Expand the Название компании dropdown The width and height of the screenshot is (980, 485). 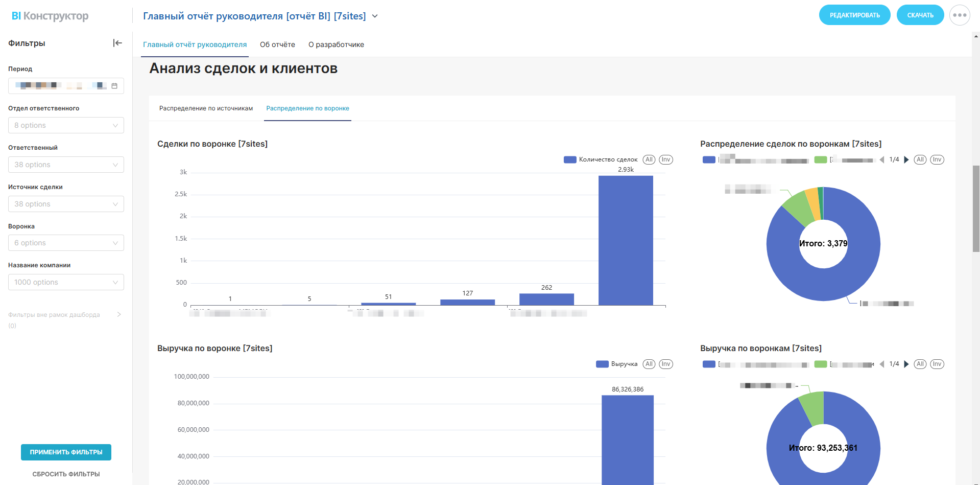66,283
